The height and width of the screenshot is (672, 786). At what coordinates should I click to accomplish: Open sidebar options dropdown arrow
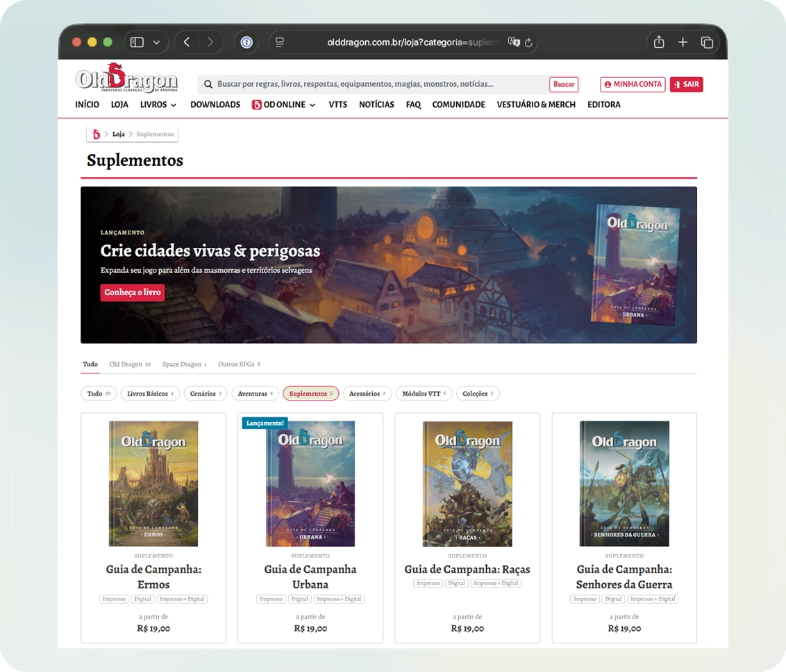tap(156, 42)
